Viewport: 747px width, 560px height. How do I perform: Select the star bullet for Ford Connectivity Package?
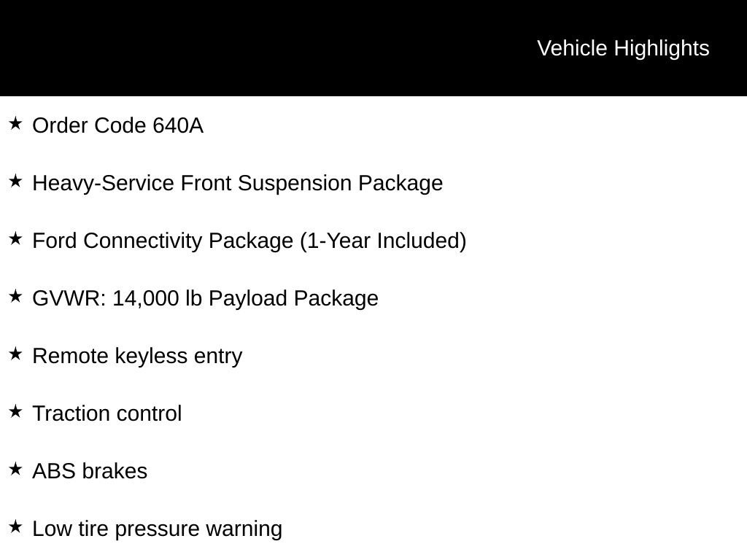click(x=15, y=238)
